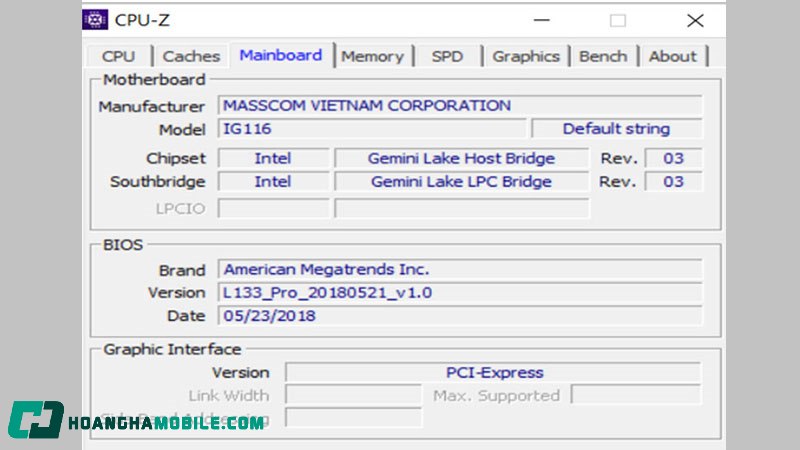Close the CPU-Z window
Screen dimensions: 800x450
point(695,20)
